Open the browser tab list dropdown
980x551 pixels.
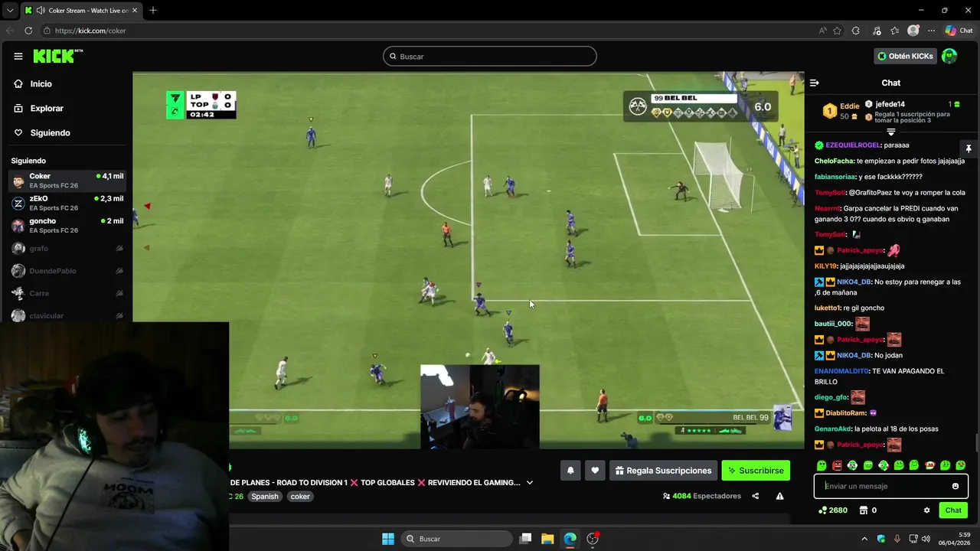pyautogui.click(x=10, y=10)
